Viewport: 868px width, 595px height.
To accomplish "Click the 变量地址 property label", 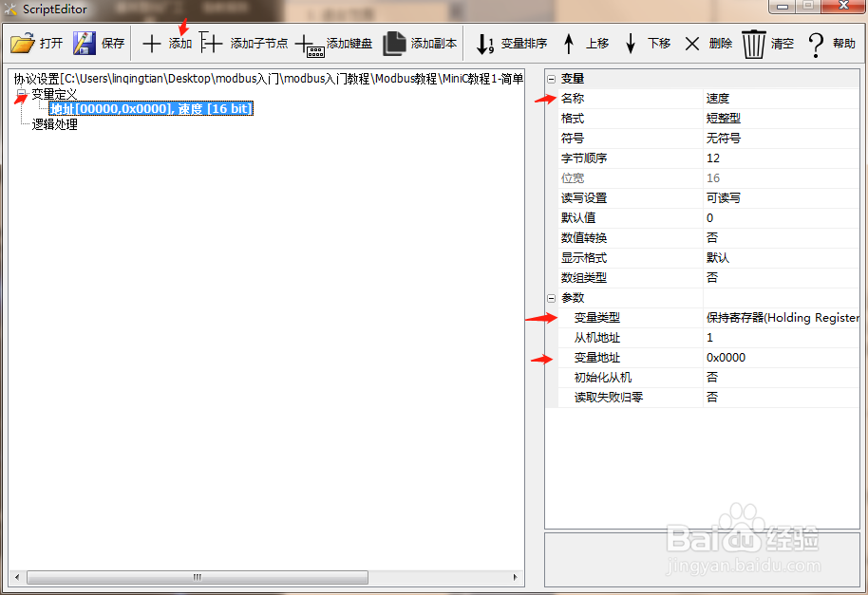I will pos(596,357).
